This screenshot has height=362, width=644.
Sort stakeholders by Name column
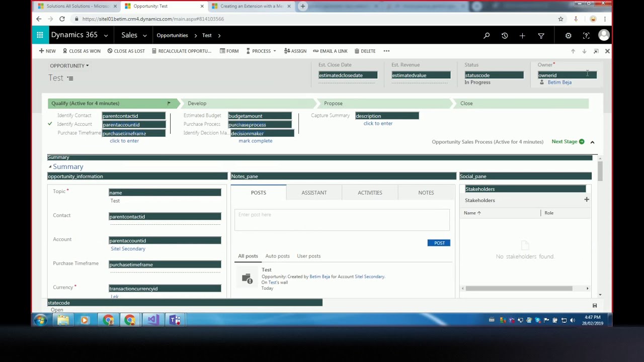click(x=472, y=213)
